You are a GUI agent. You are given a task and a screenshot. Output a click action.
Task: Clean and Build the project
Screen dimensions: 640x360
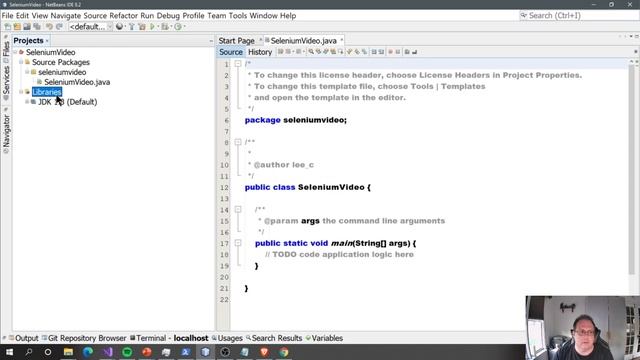142,27
